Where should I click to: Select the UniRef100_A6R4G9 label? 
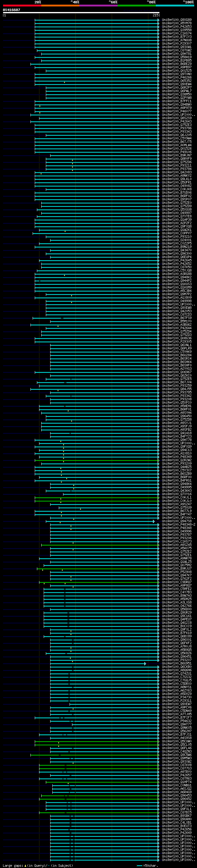pos(177,792)
